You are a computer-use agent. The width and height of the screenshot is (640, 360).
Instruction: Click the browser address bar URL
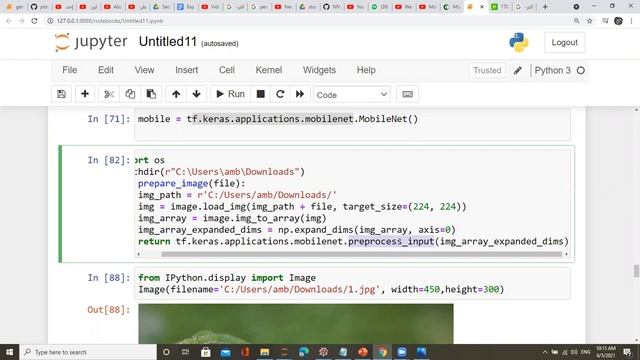[110, 21]
